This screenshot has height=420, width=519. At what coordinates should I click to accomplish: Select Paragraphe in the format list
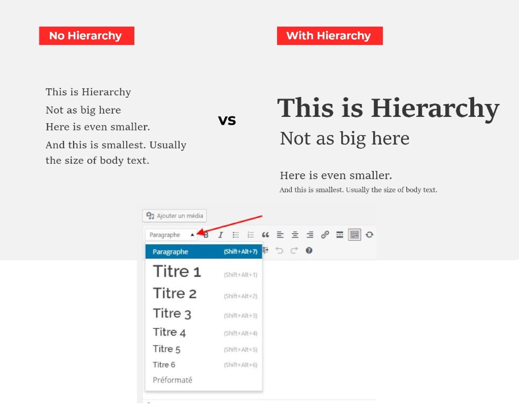point(204,251)
